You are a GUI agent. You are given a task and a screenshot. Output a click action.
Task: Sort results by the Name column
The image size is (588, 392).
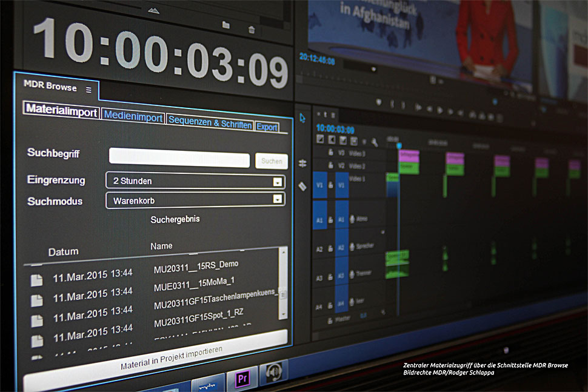click(x=161, y=246)
